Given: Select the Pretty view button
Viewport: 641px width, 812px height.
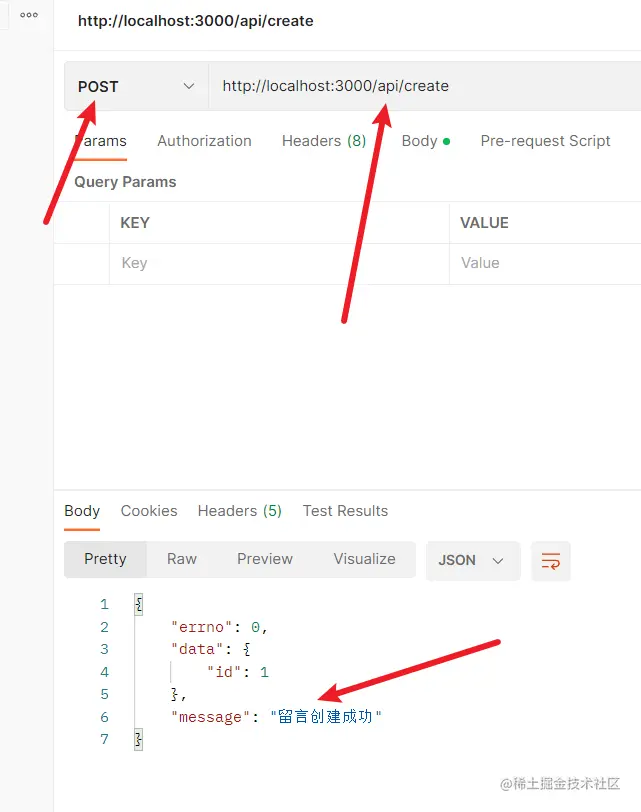Looking at the screenshot, I should click(105, 559).
